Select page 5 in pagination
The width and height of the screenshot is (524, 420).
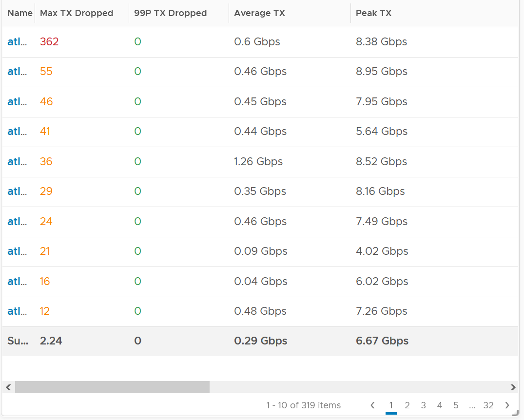[456, 405]
